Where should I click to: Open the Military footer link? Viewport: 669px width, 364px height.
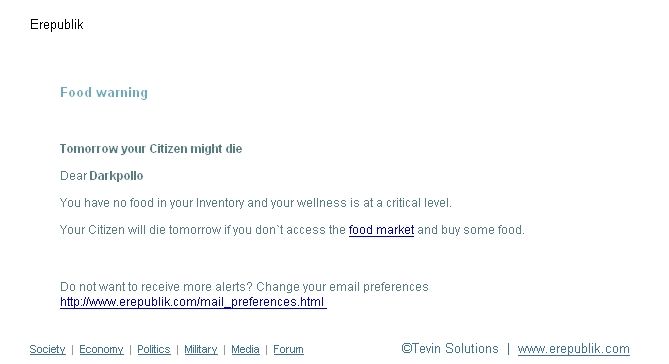(201, 349)
